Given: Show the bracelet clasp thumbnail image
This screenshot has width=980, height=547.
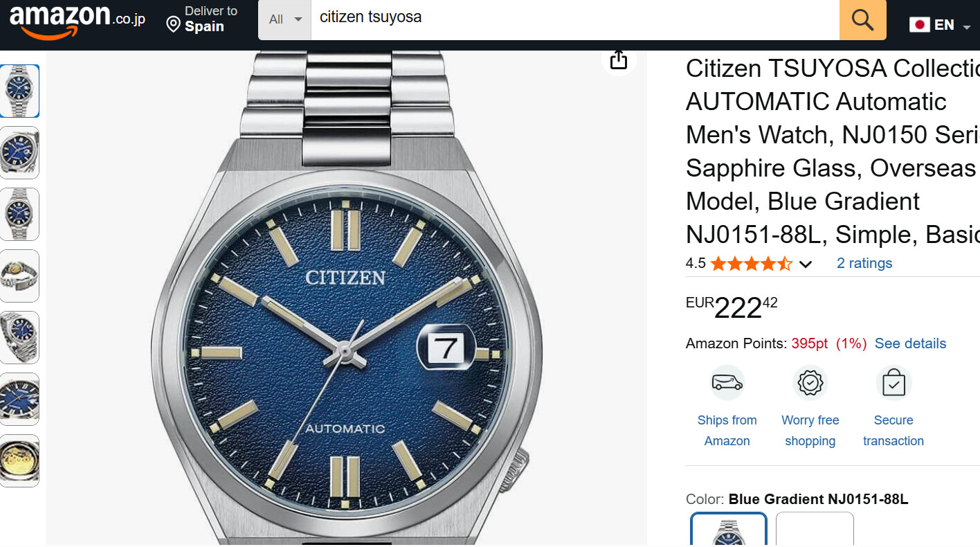Looking at the screenshot, I should pos(19,276).
